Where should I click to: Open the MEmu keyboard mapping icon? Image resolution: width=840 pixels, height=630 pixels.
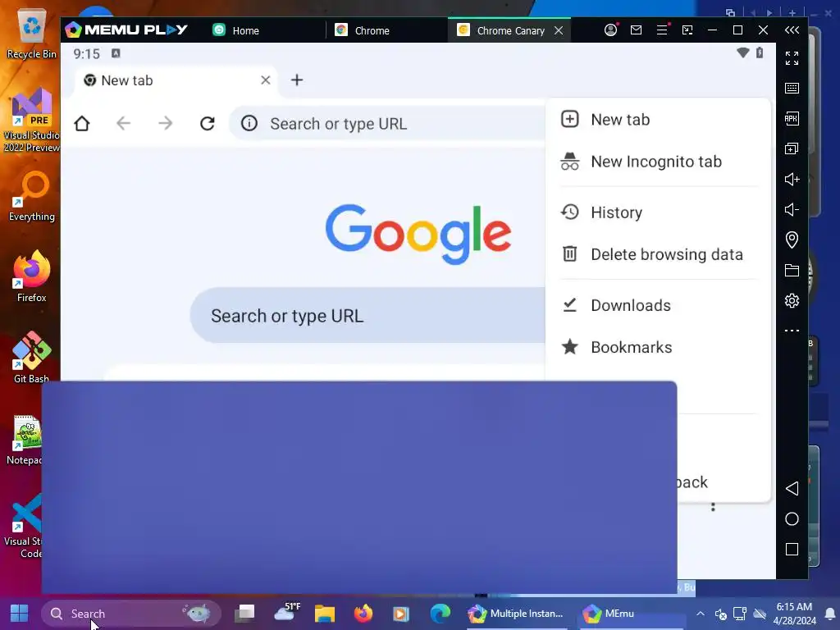(x=792, y=89)
